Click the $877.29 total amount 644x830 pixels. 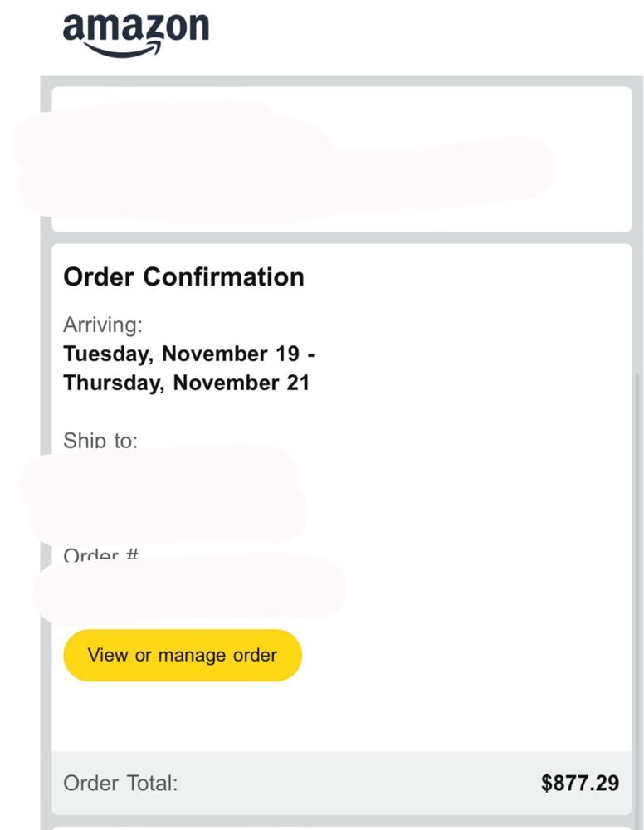[x=579, y=783]
